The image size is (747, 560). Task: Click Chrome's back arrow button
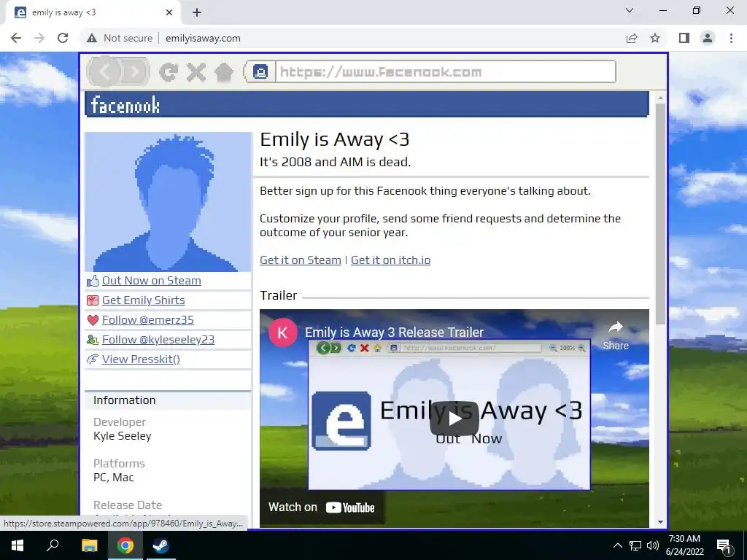coord(16,38)
